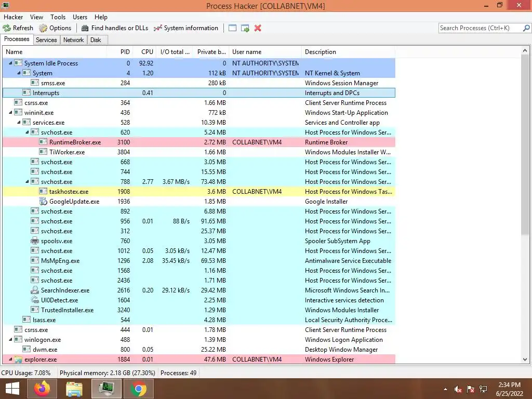Image resolution: width=532 pixels, height=399 pixels.
Task: Collapse the explorer.exe tree node
Action: tap(10, 359)
